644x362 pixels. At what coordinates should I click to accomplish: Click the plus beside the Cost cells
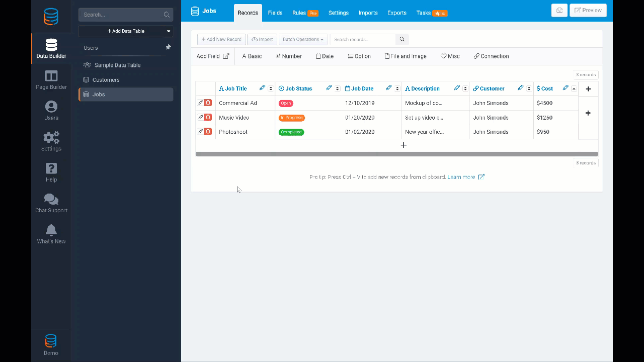588,113
